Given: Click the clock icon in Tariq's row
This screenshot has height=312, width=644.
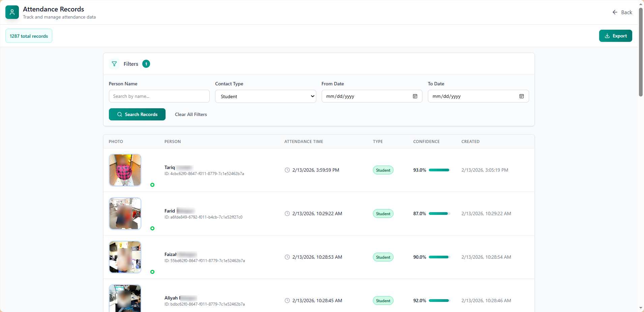Looking at the screenshot, I should coord(287,170).
